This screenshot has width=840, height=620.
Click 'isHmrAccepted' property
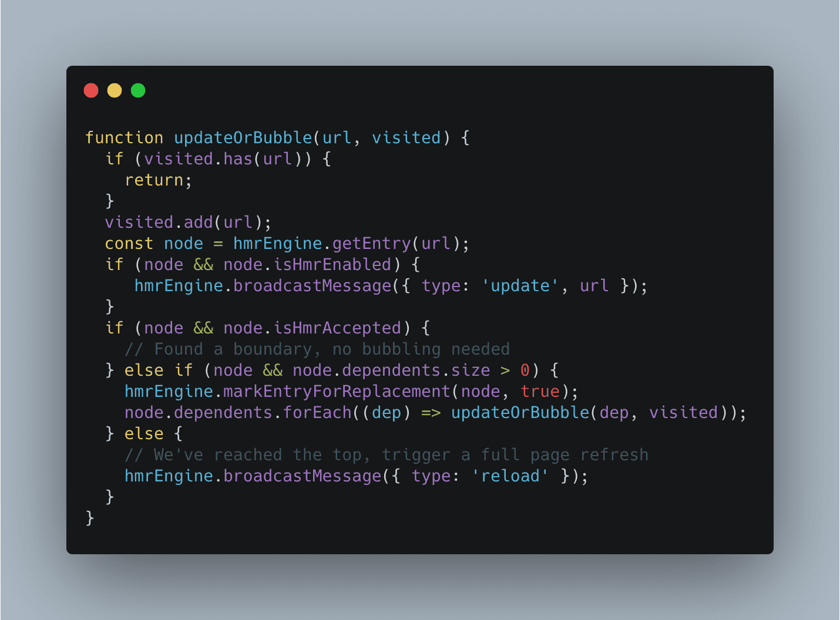click(x=338, y=328)
